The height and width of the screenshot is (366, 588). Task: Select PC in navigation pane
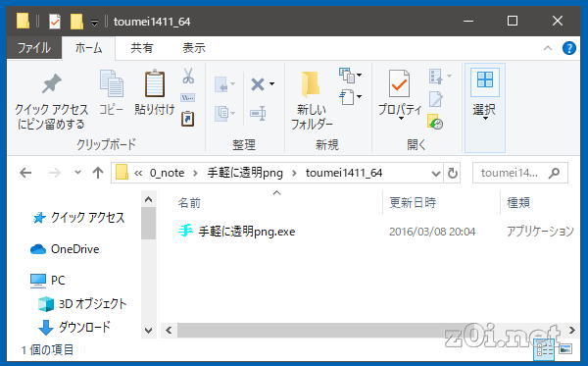point(48,280)
